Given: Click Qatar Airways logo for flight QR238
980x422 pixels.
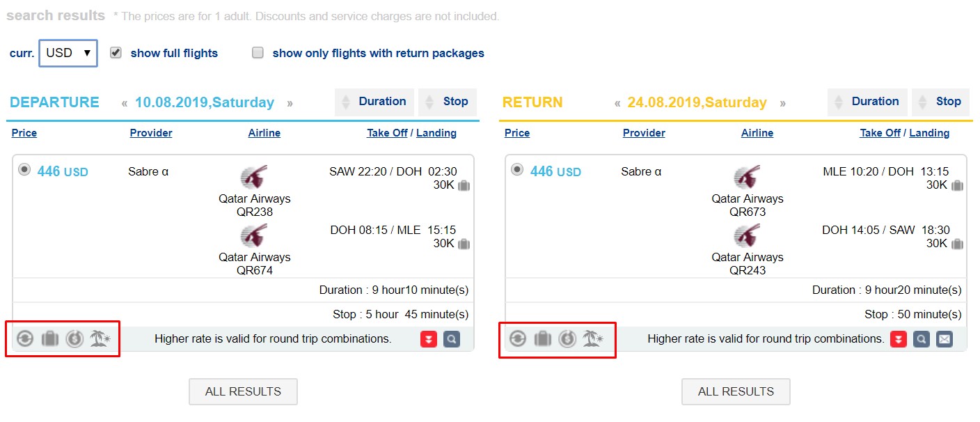Looking at the screenshot, I should tap(254, 178).
